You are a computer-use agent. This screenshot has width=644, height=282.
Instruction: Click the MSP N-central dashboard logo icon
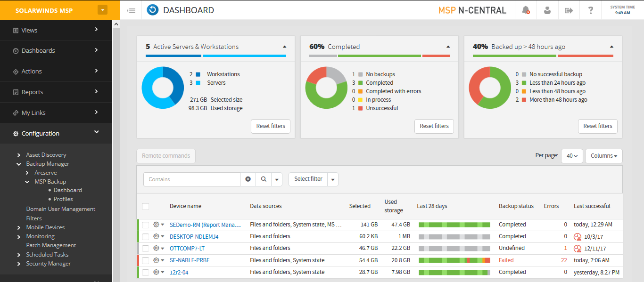click(152, 9)
